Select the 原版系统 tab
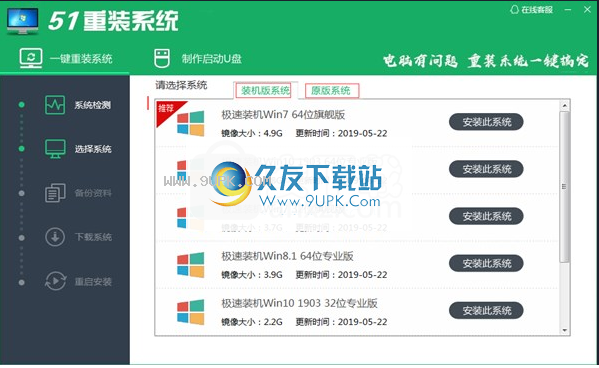Screen dimensions: 599x368 [332, 91]
